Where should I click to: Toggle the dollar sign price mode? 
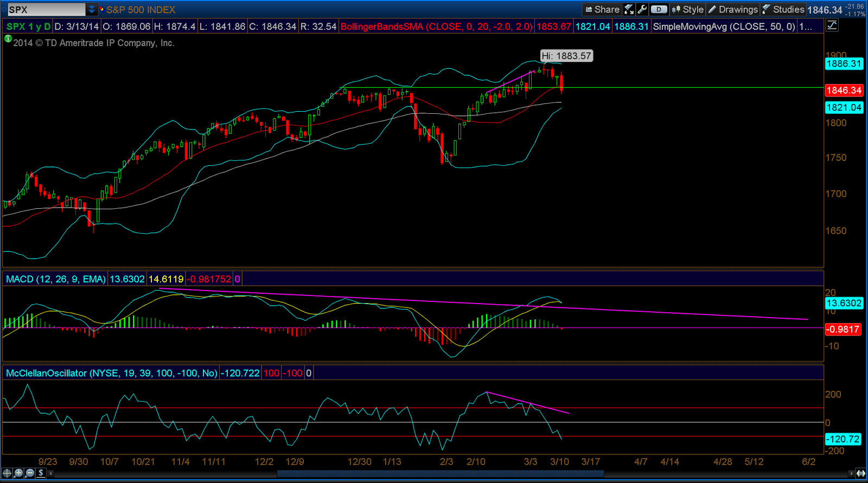41,473
